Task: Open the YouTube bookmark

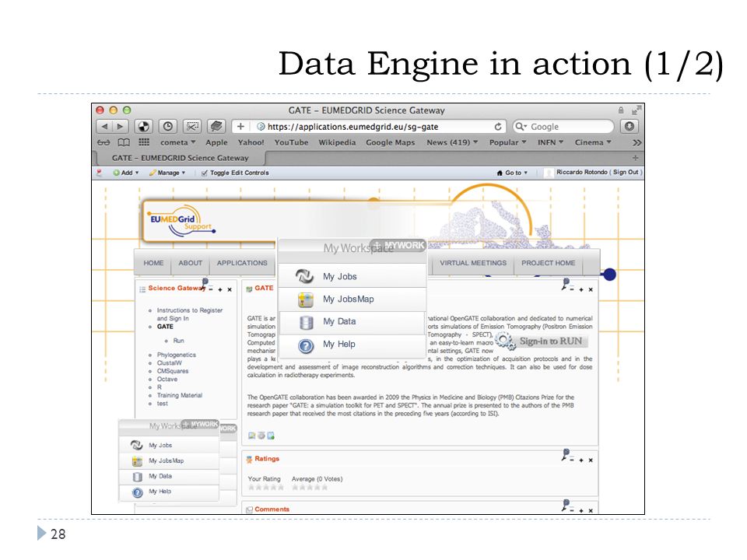Action: [x=291, y=142]
